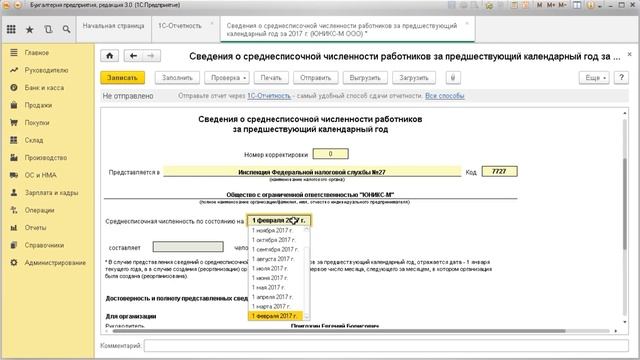Select 1 июня 2017 г. from list
This screenshot has width=640, height=360.
276,278
